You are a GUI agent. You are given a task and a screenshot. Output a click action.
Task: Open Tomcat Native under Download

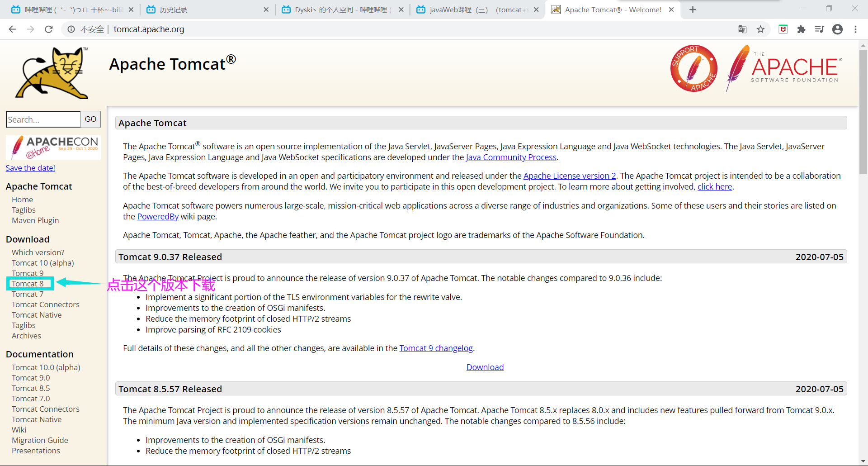pyautogui.click(x=37, y=315)
